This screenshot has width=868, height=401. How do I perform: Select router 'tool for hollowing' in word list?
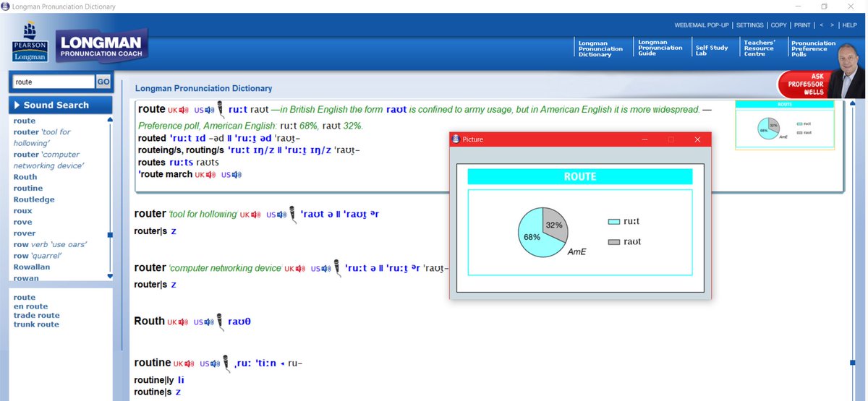point(42,137)
